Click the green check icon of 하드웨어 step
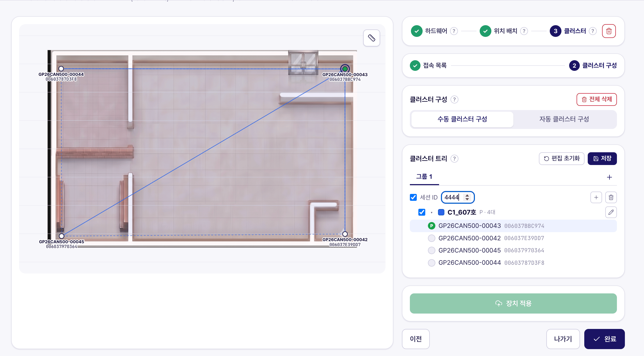The image size is (644, 356). click(x=417, y=31)
